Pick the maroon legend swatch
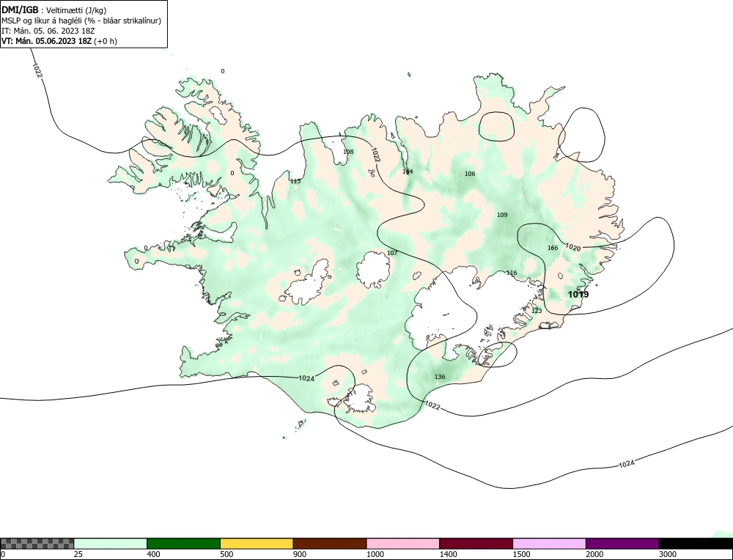 [x=476, y=543]
